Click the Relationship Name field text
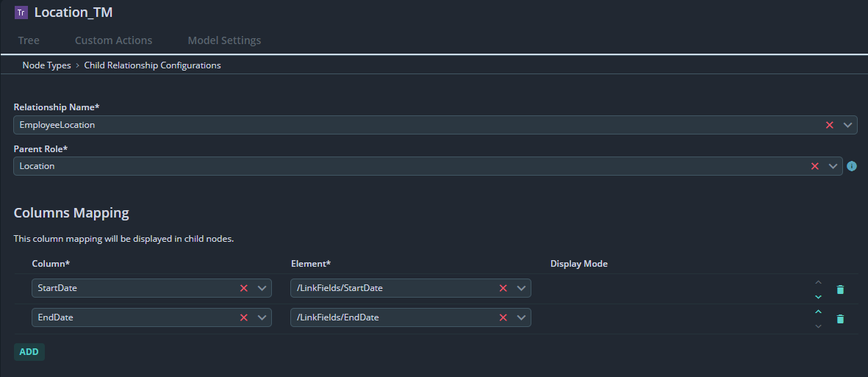Image resolution: width=868 pixels, height=377 pixels. click(x=57, y=125)
